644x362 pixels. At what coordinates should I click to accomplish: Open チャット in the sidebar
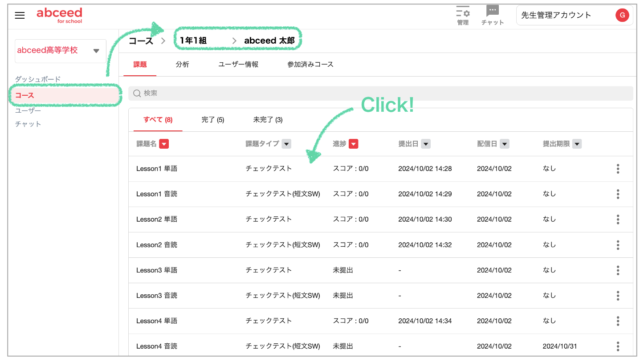point(28,124)
